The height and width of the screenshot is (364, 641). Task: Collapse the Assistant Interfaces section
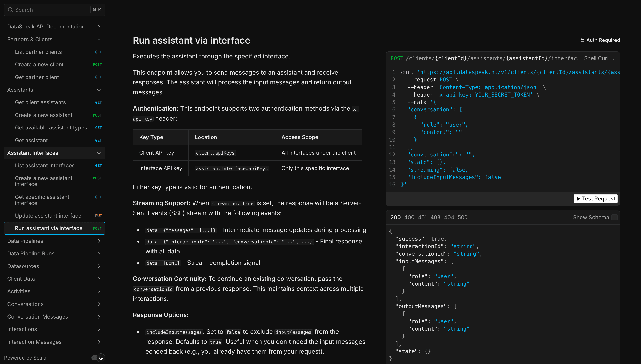(54, 153)
